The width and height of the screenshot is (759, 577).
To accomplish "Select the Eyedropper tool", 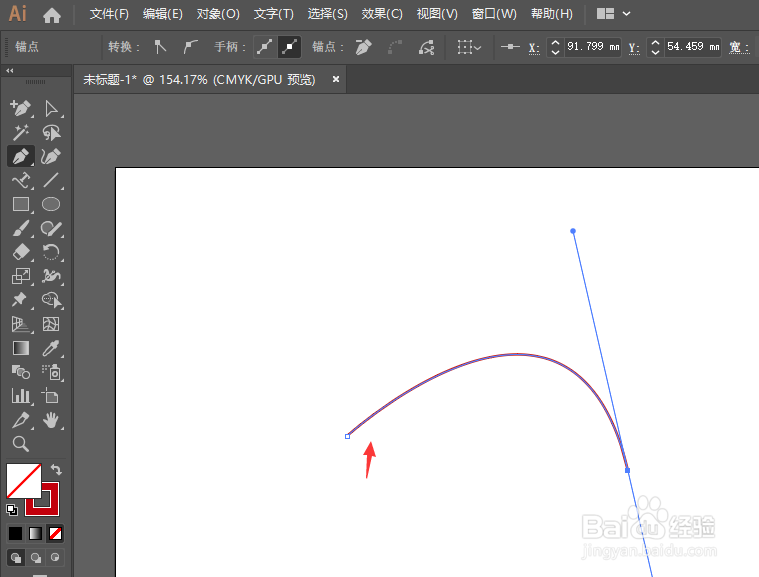I will (51, 348).
